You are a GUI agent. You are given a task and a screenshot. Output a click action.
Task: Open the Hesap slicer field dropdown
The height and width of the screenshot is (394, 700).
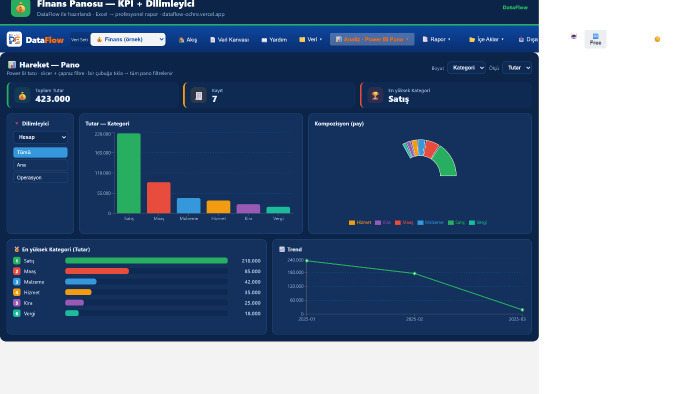point(41,137)
